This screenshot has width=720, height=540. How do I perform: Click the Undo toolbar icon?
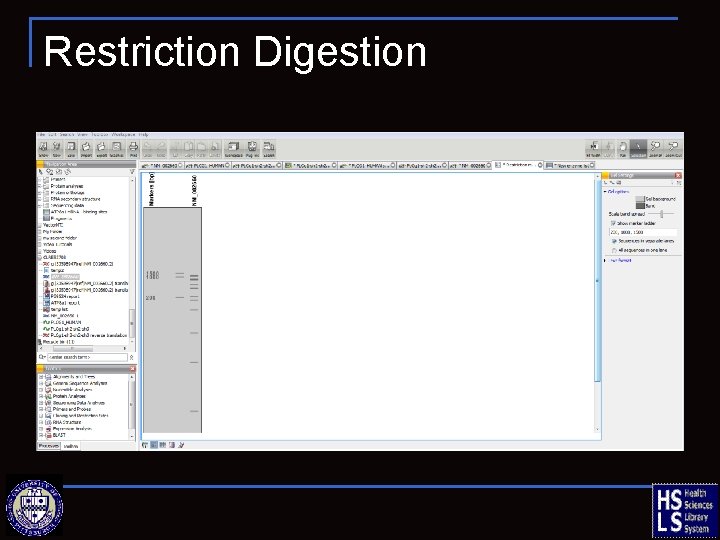(148, 149)
